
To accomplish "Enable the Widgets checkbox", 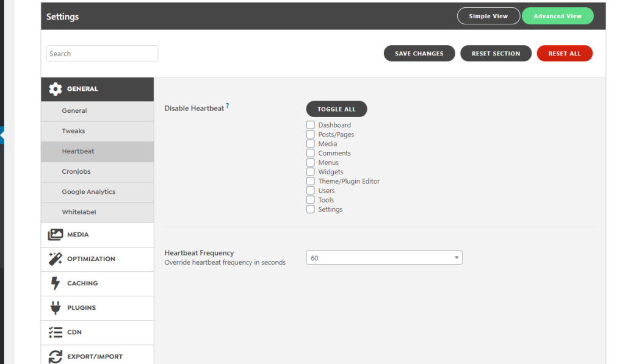I will (x=311, y=172).
